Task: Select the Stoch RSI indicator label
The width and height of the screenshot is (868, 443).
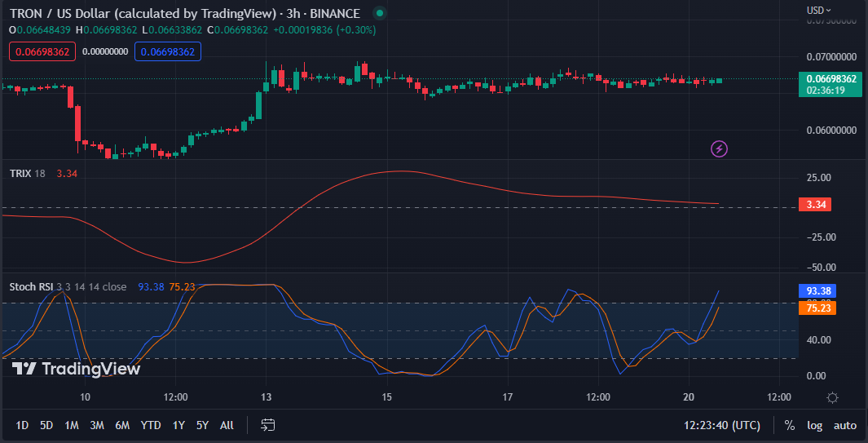Action: tap(31, 286)
